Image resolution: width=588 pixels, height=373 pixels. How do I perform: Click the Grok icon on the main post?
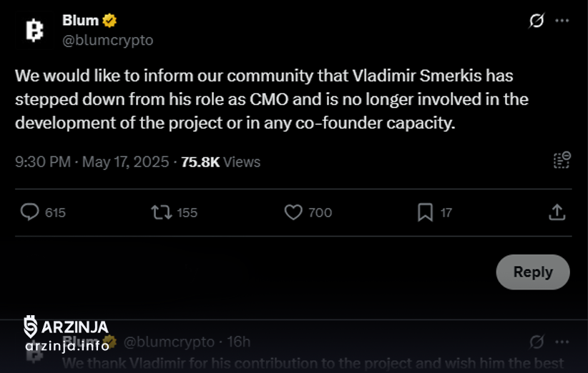536,21
